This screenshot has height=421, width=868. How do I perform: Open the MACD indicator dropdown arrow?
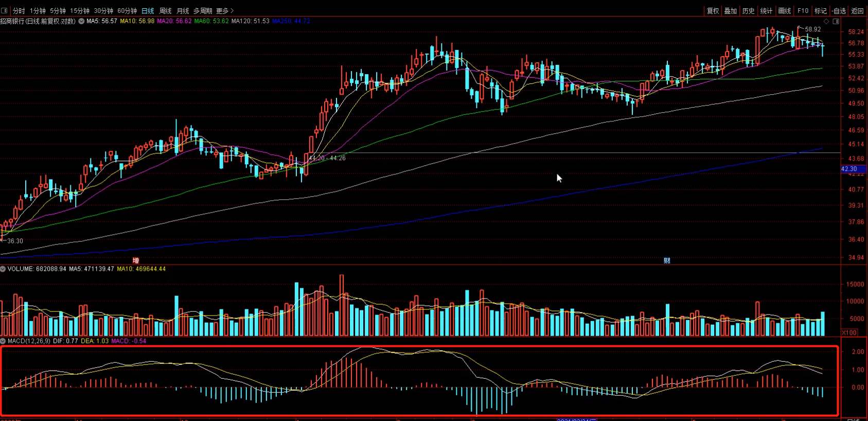pos(3,341)
